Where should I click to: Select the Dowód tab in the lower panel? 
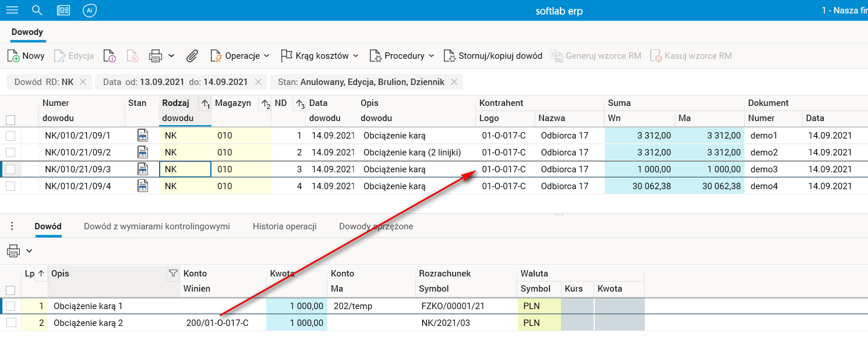[48, 226]
